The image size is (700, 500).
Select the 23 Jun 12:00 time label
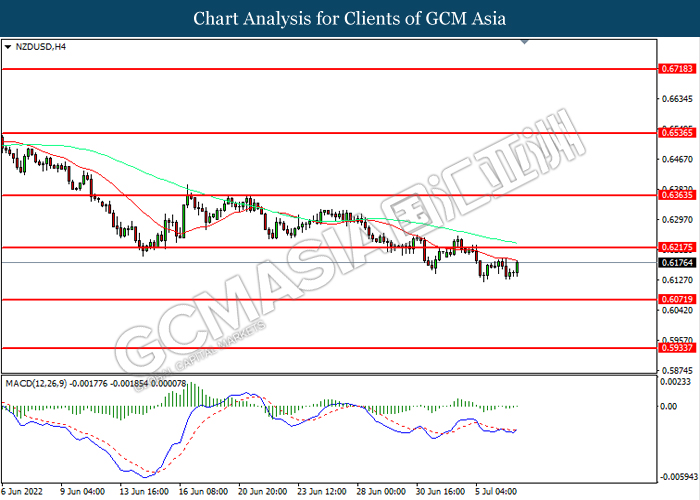click(322, 492)
